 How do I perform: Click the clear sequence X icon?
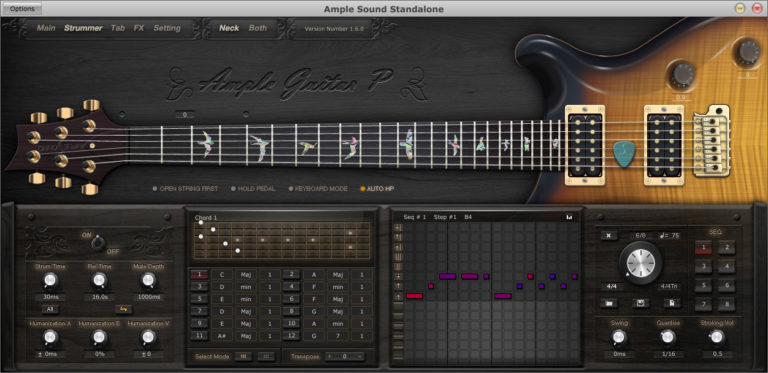point(609,235)
